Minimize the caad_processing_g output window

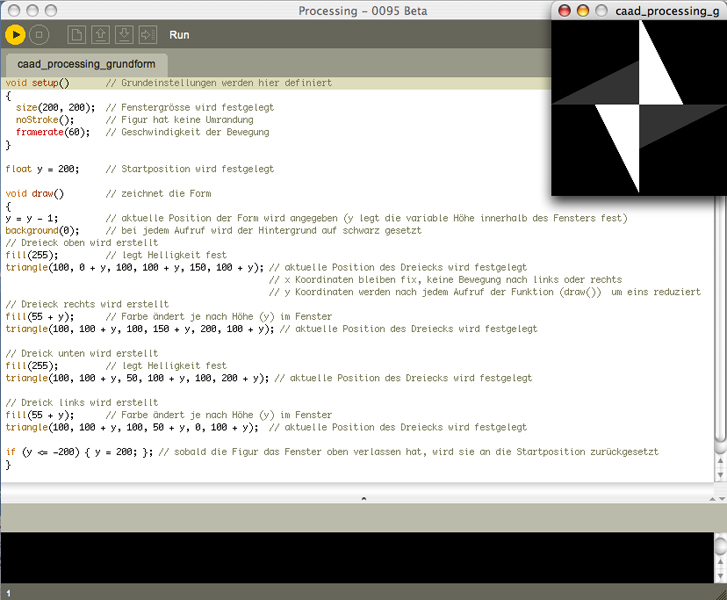(583, 11)
